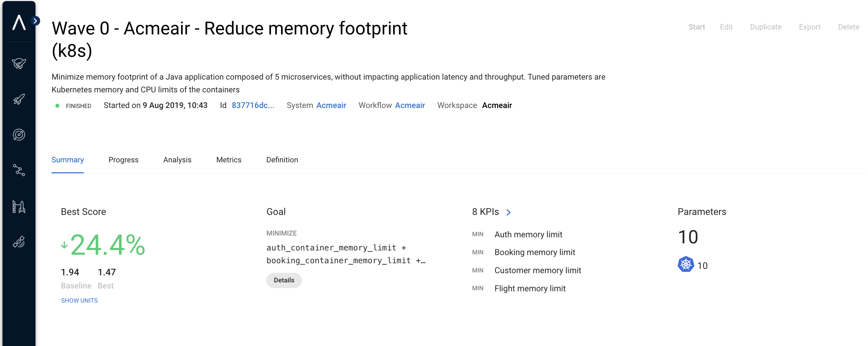Screen dimensions: 868x346
Task: Open the Analysis tab
Action: [177, 160]
